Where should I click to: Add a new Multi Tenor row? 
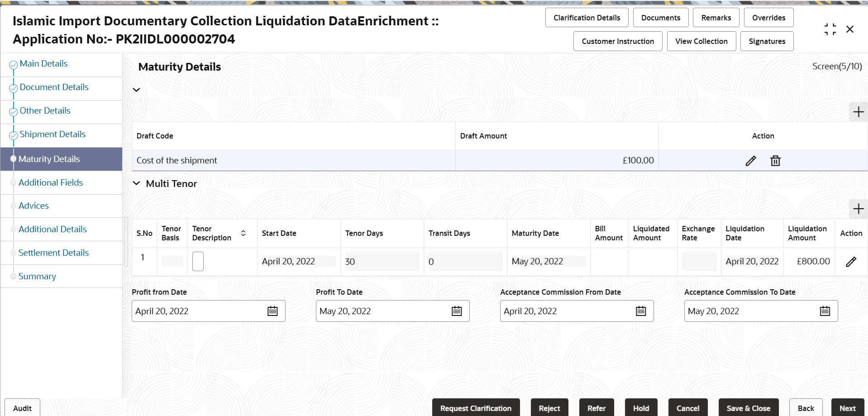(858, 209)
